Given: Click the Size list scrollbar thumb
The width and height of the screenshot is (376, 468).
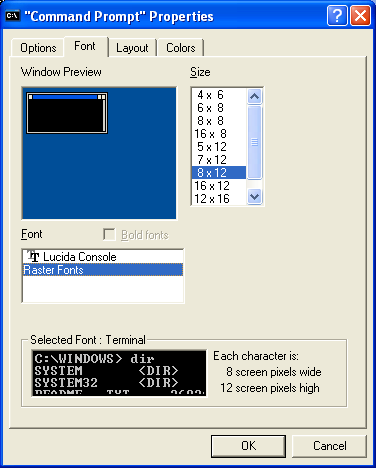Looking at the screenshot, I should [254, 142].
